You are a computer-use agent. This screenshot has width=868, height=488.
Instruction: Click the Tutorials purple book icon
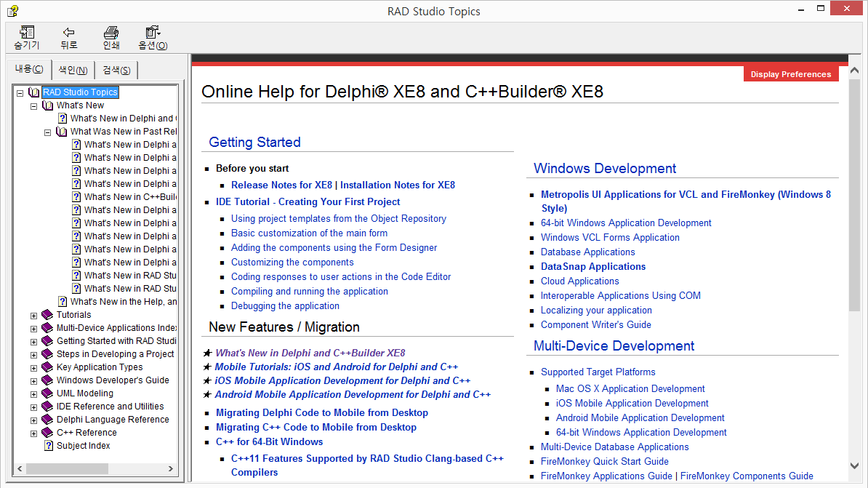coord(47,315)
